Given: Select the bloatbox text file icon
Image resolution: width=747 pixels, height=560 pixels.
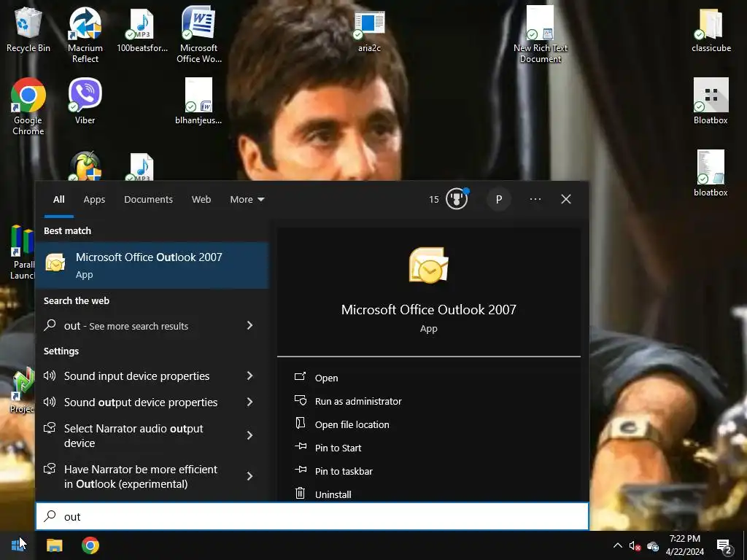Looking at the screenshot, I should click(711, 174).
